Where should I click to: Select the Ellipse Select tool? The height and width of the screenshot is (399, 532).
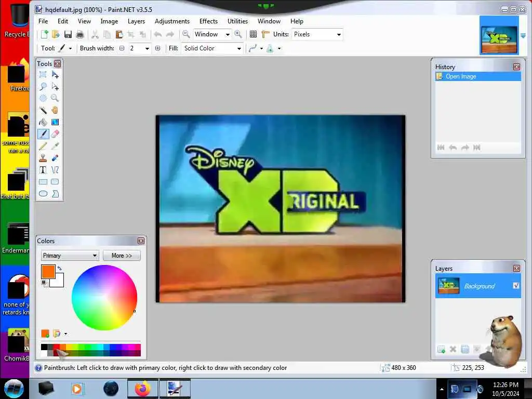tap(43, 98)
